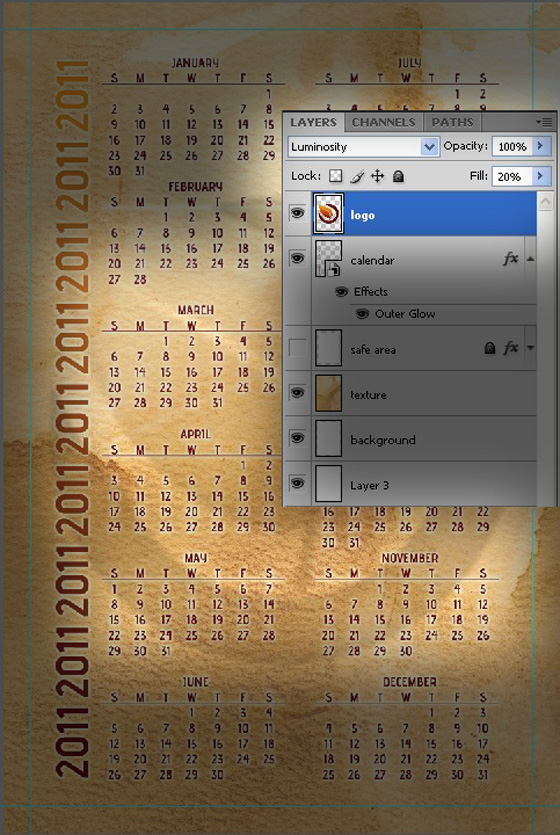Switch to the Layers tab
The height and width of the screenshot is (835, 560).
pos(314,122)
